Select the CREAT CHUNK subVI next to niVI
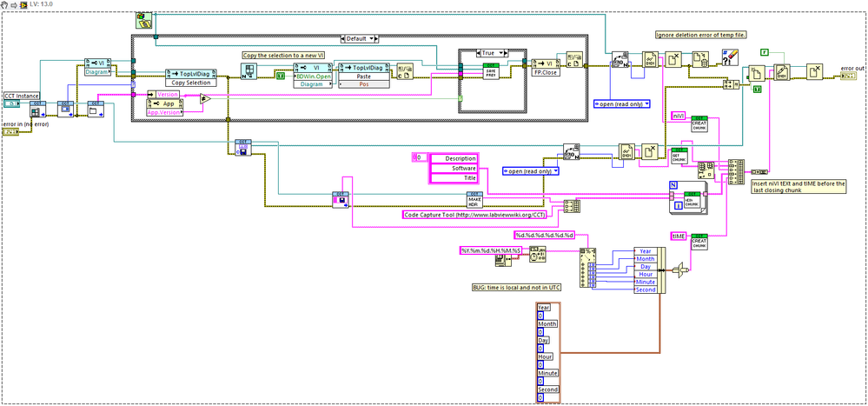 [700, 124]
